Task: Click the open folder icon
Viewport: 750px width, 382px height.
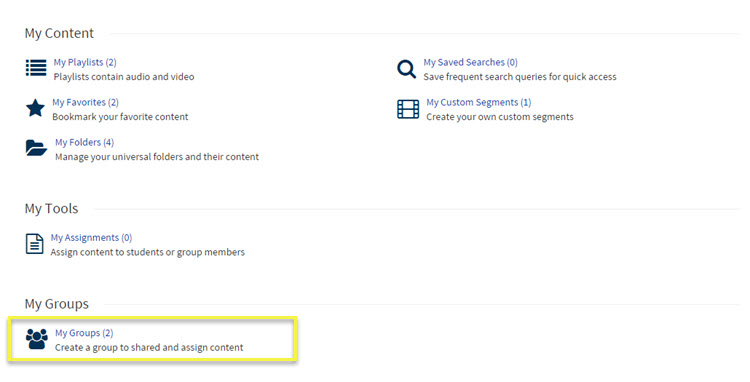Action: click(x=36, y=148)
